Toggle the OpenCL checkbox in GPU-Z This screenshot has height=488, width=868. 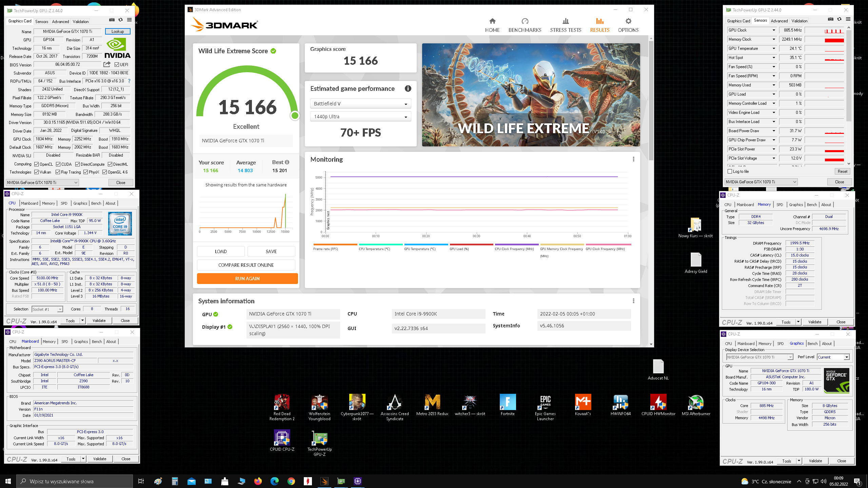(x=37, y=164)
